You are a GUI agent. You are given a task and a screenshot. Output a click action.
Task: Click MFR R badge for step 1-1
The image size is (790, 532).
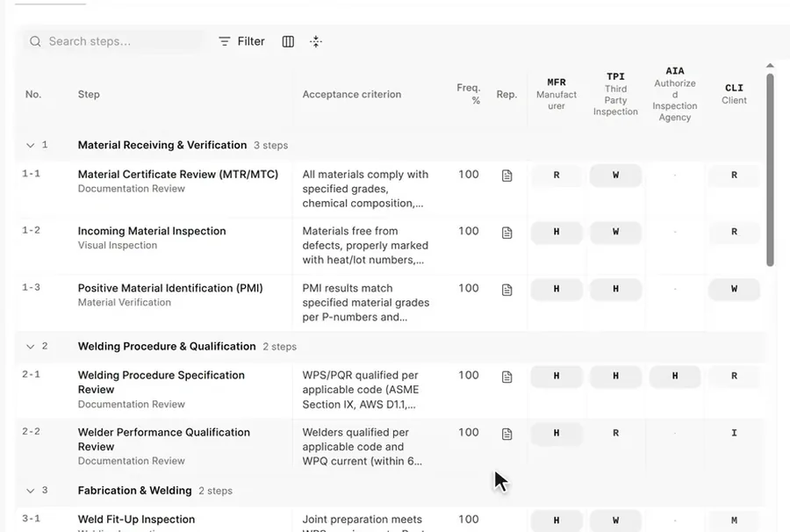557,176
